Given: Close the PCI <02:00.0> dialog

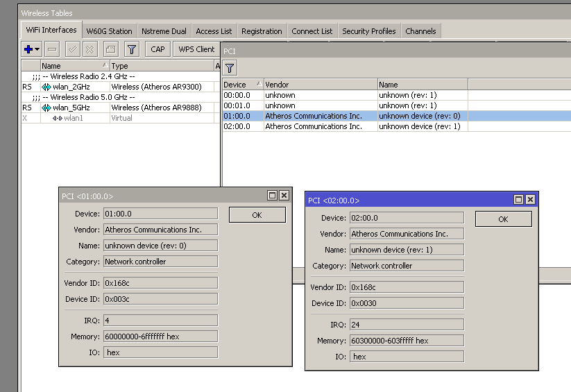Looking at the screenshot, I should tap(530, 200).
